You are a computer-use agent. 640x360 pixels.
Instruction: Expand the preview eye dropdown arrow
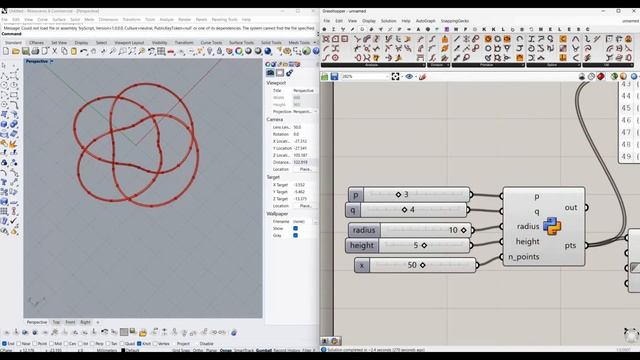click(416, 76)
